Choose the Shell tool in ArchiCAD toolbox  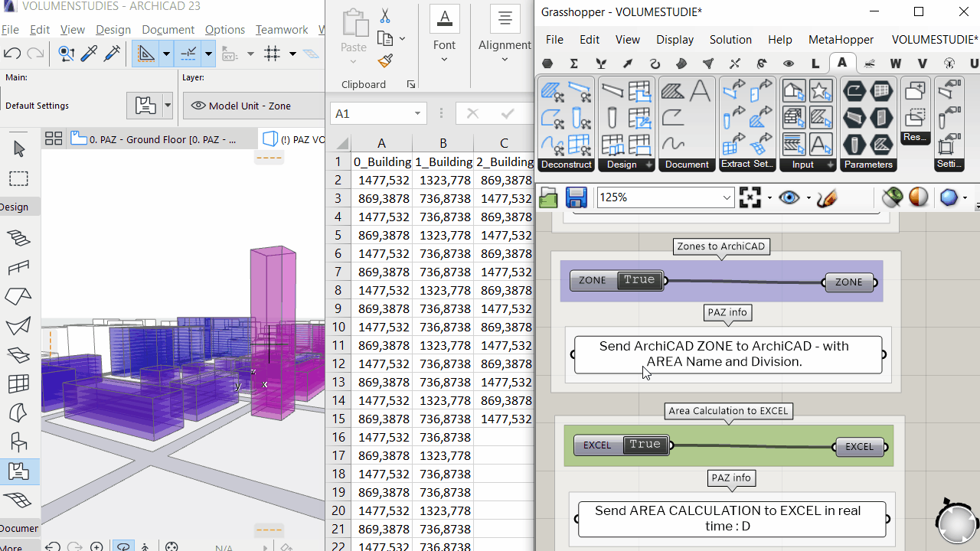pyautogui.click(x=19, y=326)
